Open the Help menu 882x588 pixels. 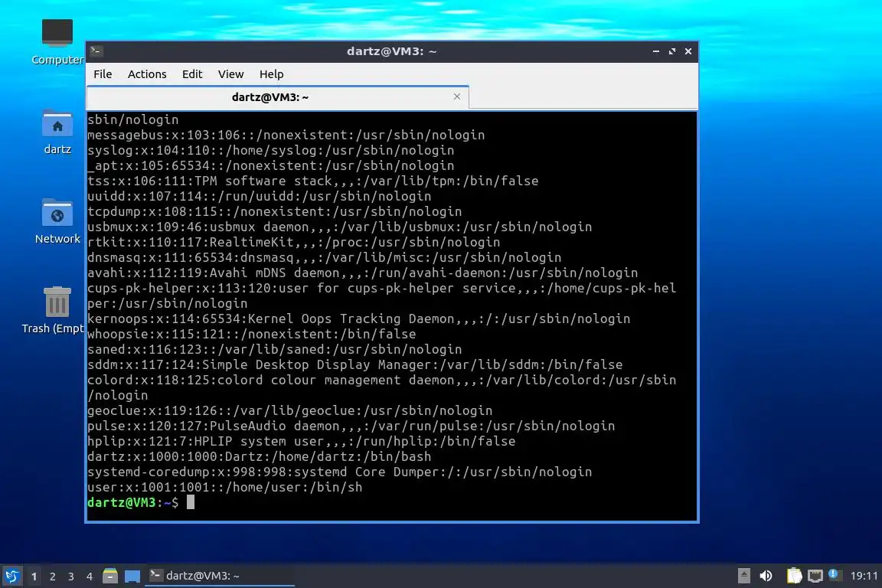271,74
